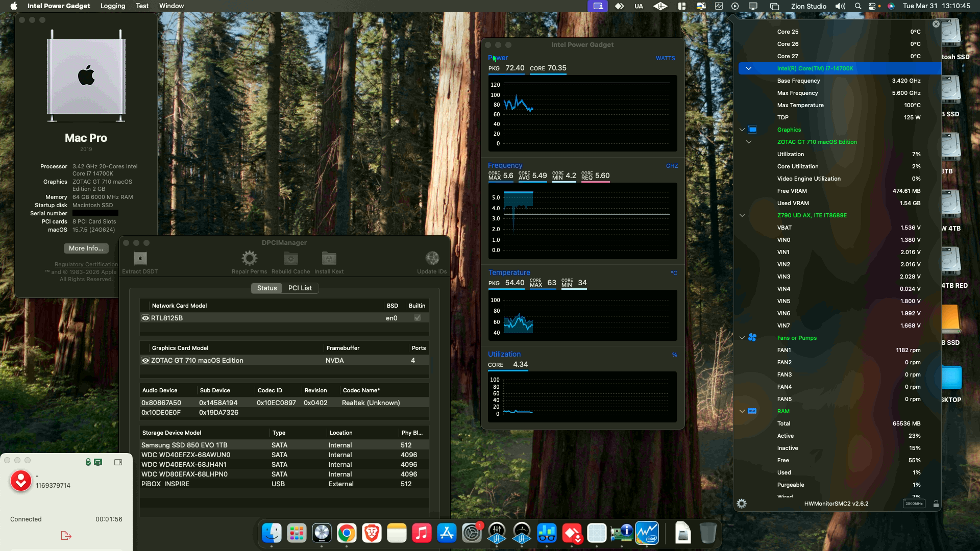Collapse the RAM section chevron
Viewport: 980px width, 551px height.
pos(742,411)
